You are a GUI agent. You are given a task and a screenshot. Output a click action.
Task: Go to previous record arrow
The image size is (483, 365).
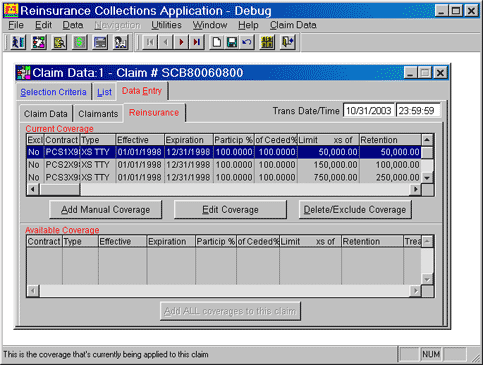166,42
